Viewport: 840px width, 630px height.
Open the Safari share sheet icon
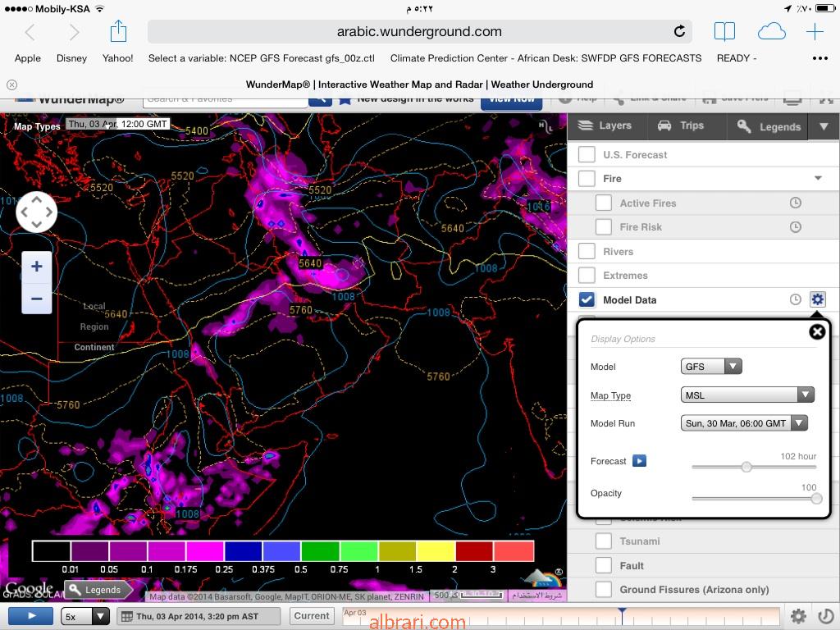[118, 31]
